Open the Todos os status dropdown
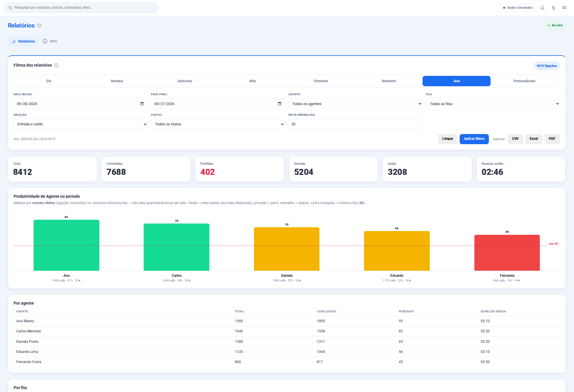The image size is (574, 392). click(218, 124)
